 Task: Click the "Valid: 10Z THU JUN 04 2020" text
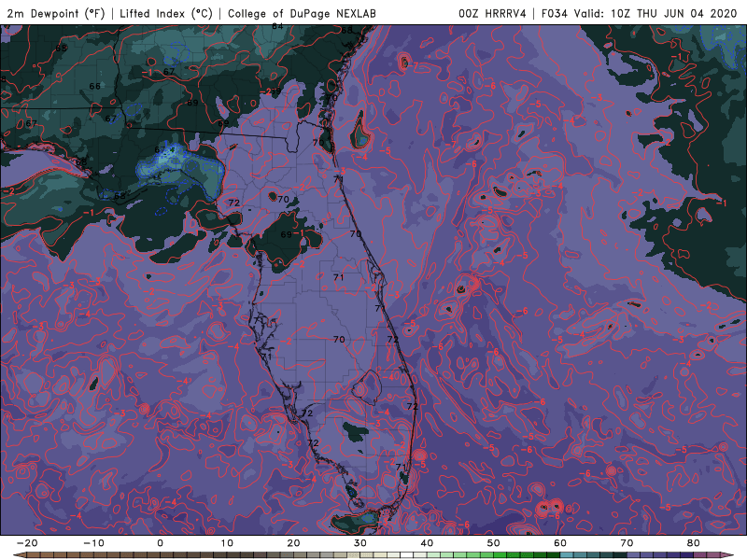point(655,14)
